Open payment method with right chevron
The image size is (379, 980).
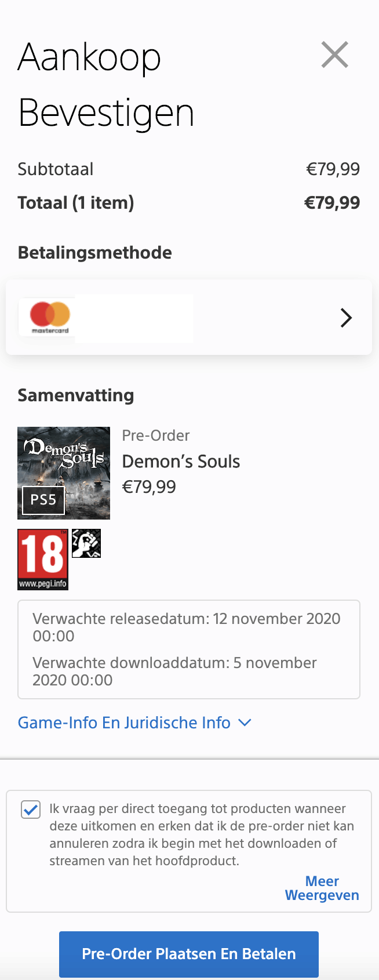coord(346,318)
